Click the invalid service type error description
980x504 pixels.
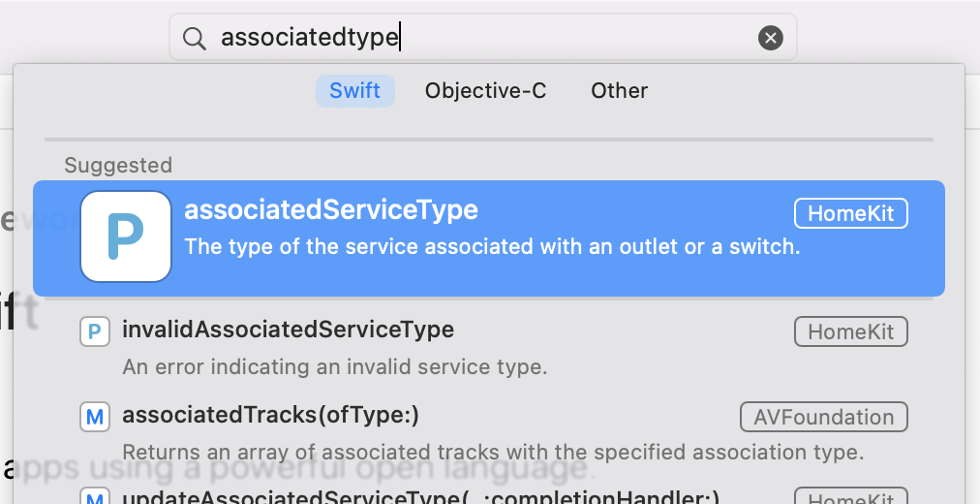pyautogui.click(x=335, y=367)
